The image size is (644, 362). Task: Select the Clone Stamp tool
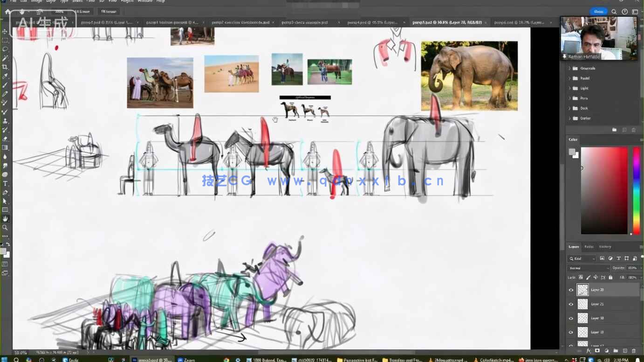(5, 121)
